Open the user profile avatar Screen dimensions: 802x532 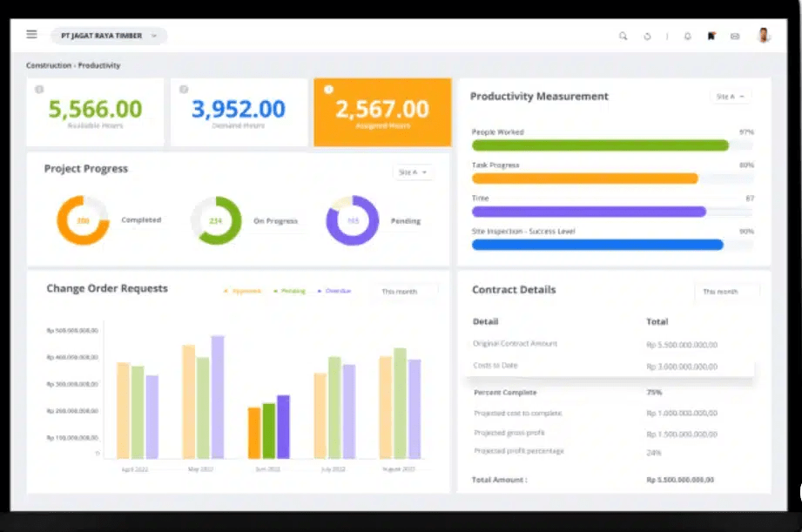click(x=764, y=36)
